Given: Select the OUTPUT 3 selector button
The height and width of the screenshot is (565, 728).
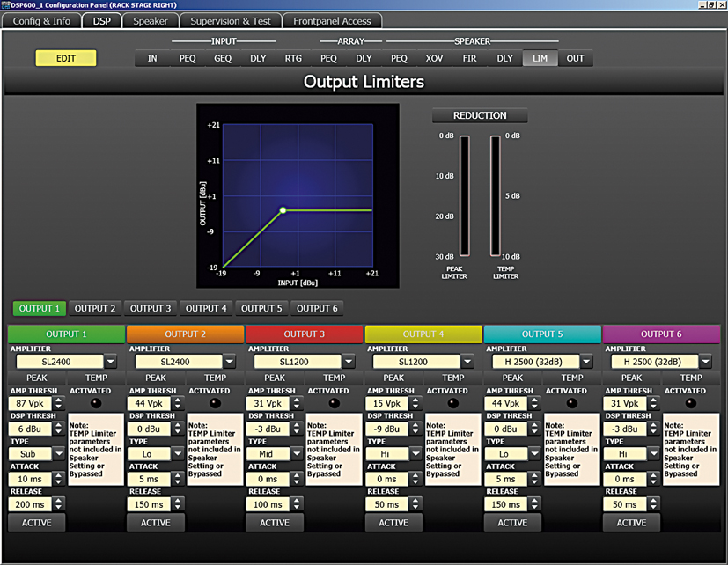Looking at the screenshot, I should (151, 308).
